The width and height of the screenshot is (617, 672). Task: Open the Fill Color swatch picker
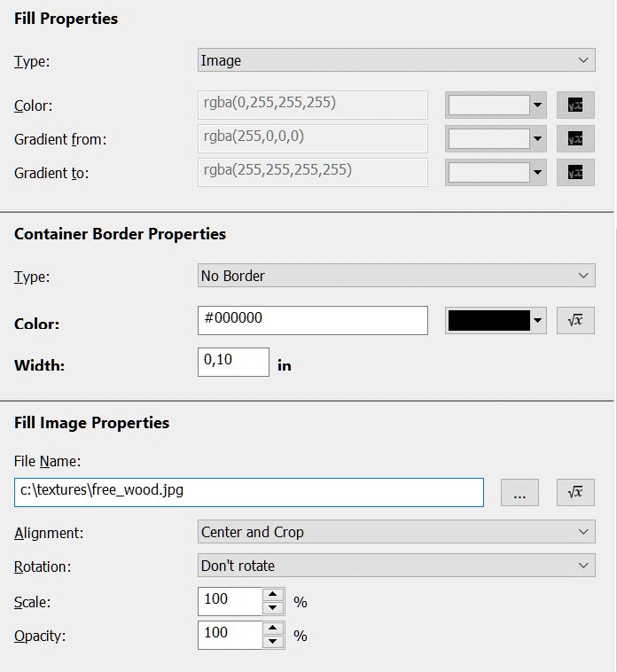[496, 105]
